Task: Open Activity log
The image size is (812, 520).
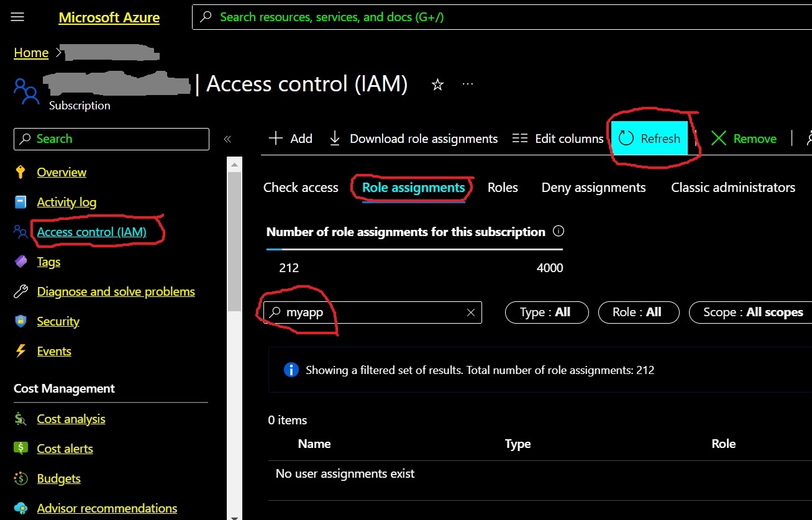Action: click(66, 202)
